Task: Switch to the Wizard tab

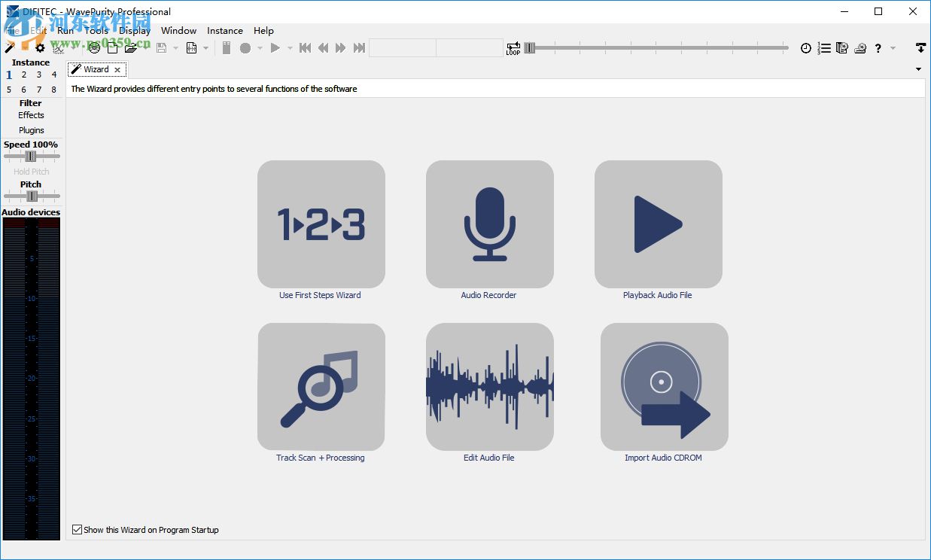Action: [x=96, y=68]
